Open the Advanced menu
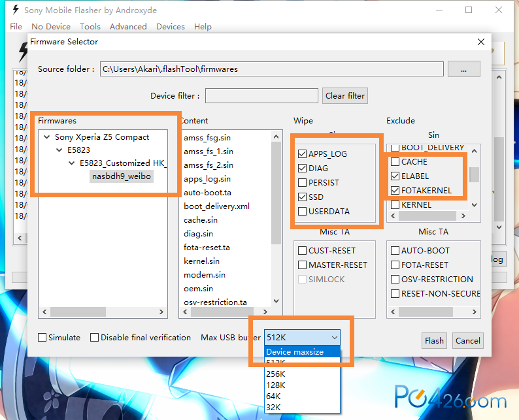 tap(128, 27)
